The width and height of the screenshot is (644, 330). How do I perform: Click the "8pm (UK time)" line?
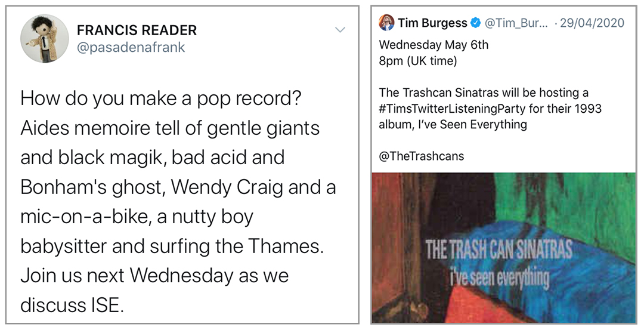[417, 61]
